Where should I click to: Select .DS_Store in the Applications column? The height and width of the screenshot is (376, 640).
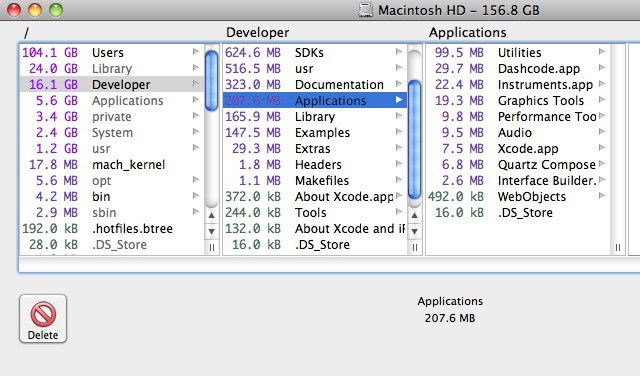click(518, 212)
